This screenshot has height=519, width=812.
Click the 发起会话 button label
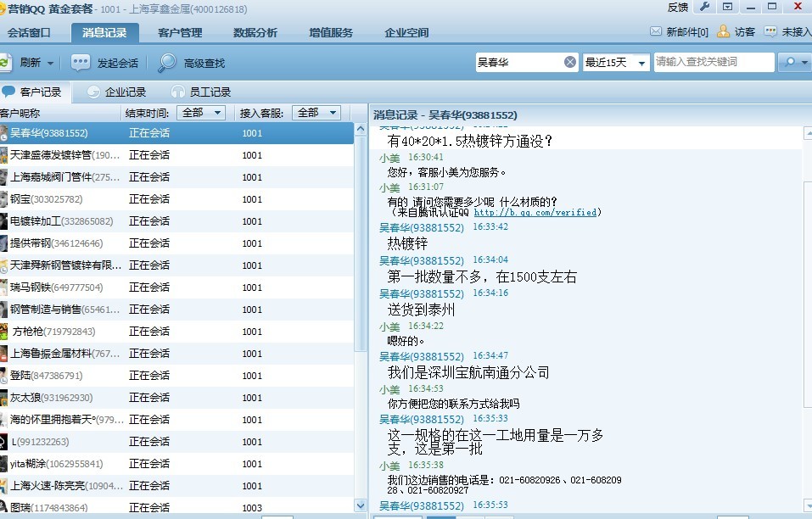(118, 63)
